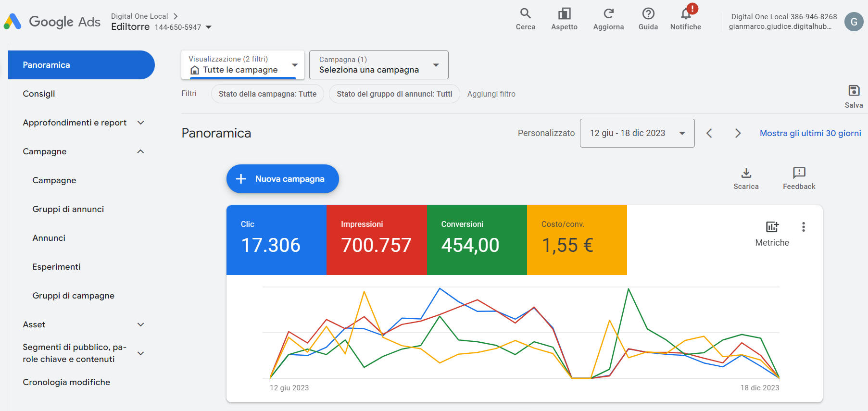The width and height of the screenshot is (868, 411).
Task: Open Gruppi di annunci in the sidebar
Action: [x=68, y=209]
